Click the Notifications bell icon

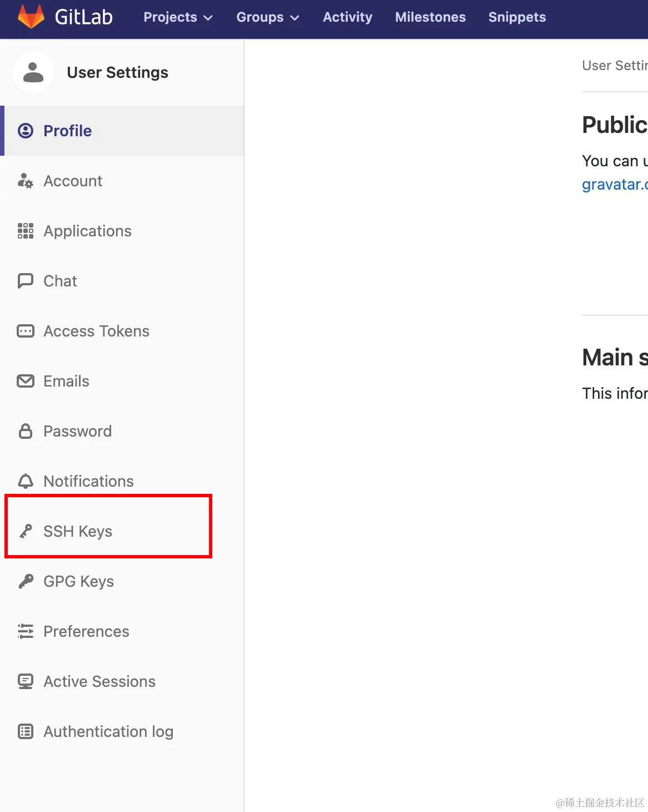tap(26, 481)
